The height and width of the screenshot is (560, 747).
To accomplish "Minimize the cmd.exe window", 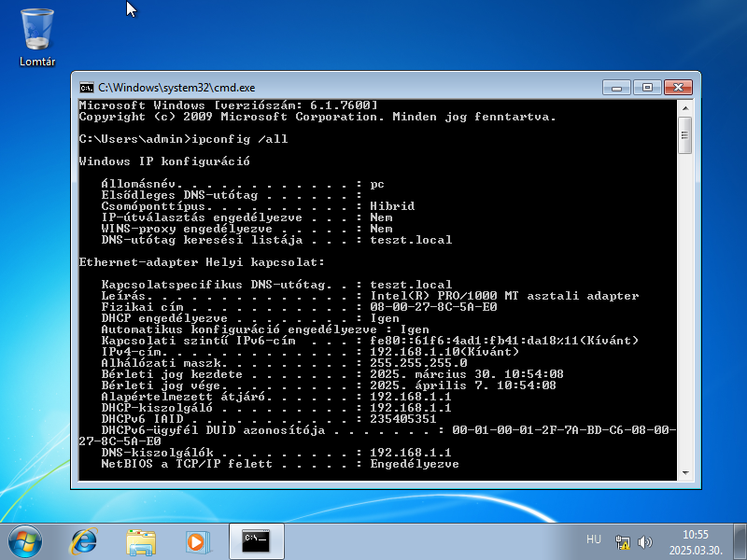I will 614,86.
